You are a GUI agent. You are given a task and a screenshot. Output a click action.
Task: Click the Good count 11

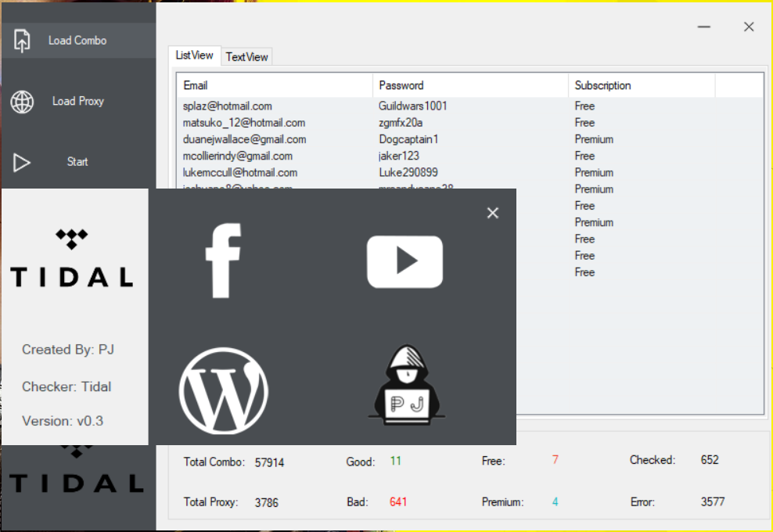pos(395,461)
